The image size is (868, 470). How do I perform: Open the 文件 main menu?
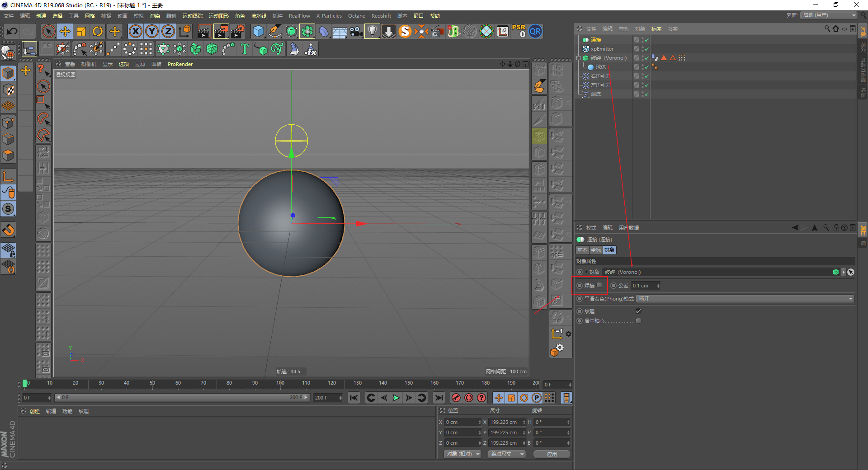[x=9, y=16]
